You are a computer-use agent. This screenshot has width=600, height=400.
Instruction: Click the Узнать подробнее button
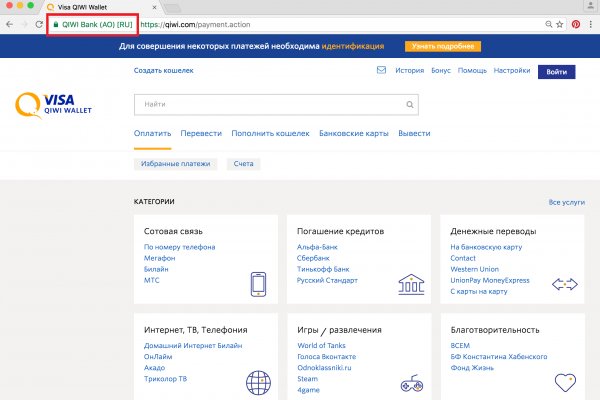442,46
